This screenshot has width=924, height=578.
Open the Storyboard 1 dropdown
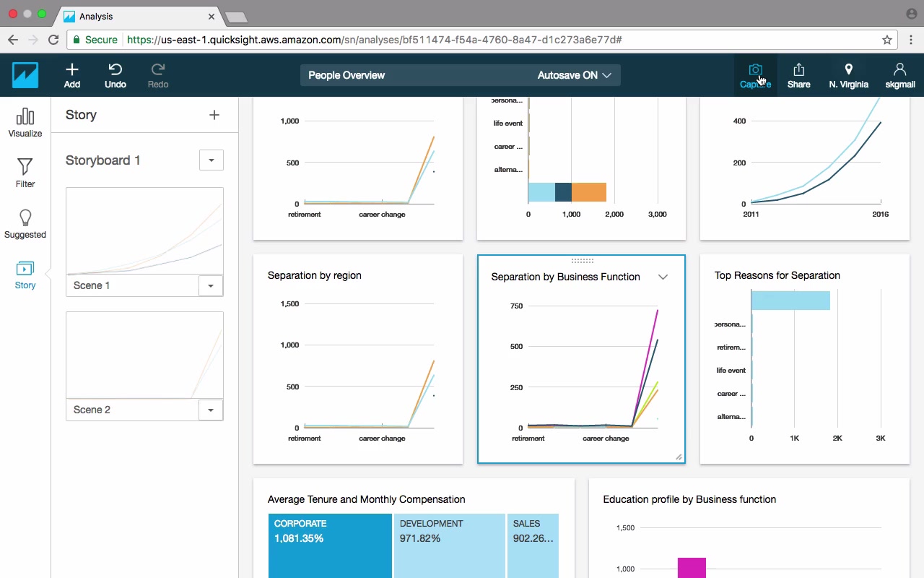tap(212, 160)
